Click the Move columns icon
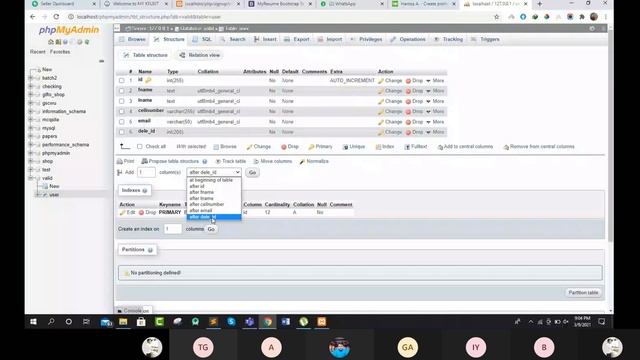The height and width of the screenshot is (360, 640). point(256,162)
